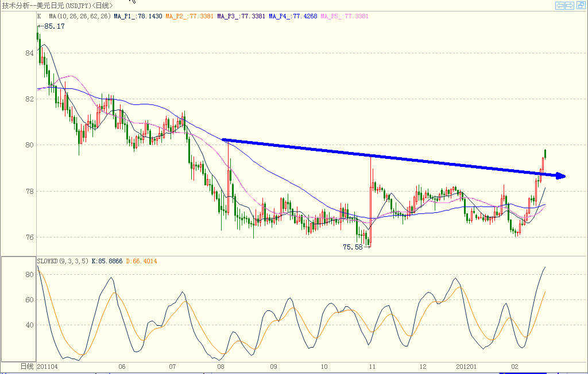
Task: Click the orange D:66.4014 stochastic value
Action: (x=141, y=261)
